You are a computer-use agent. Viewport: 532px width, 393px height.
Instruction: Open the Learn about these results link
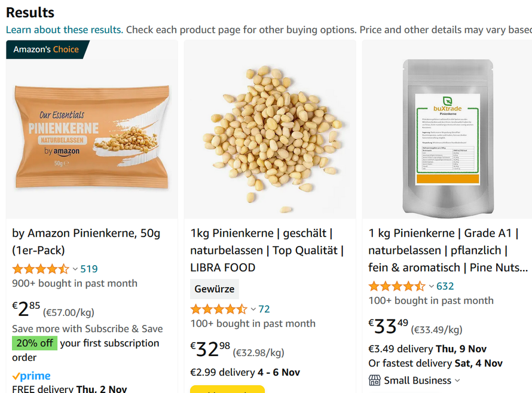click(x=65, y=30)
